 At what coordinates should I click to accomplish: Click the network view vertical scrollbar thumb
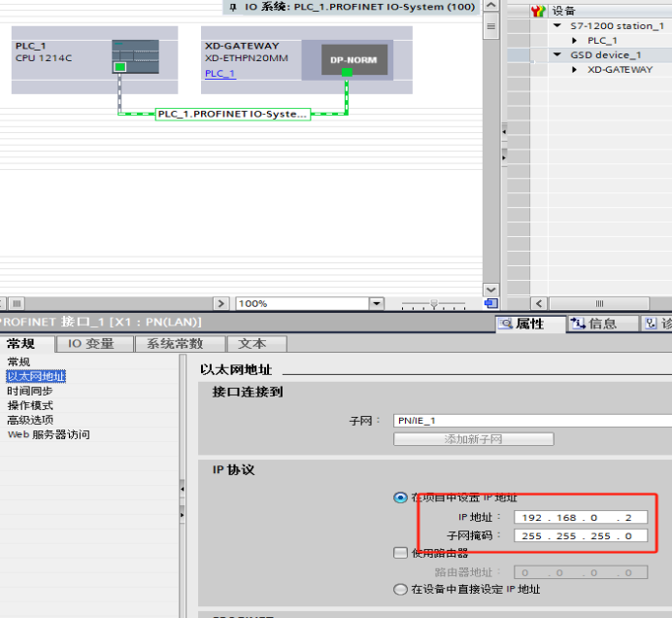click(491, 26)
